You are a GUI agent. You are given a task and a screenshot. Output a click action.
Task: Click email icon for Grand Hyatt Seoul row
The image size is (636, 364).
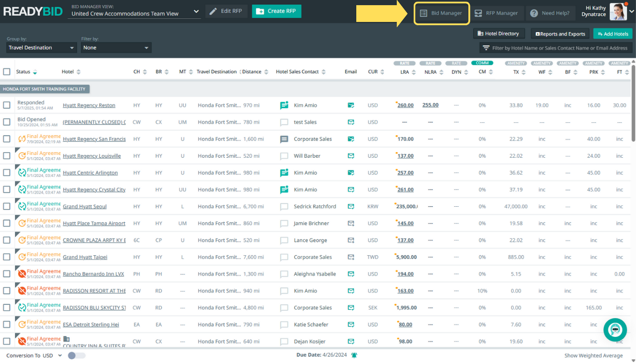[351, 206]
